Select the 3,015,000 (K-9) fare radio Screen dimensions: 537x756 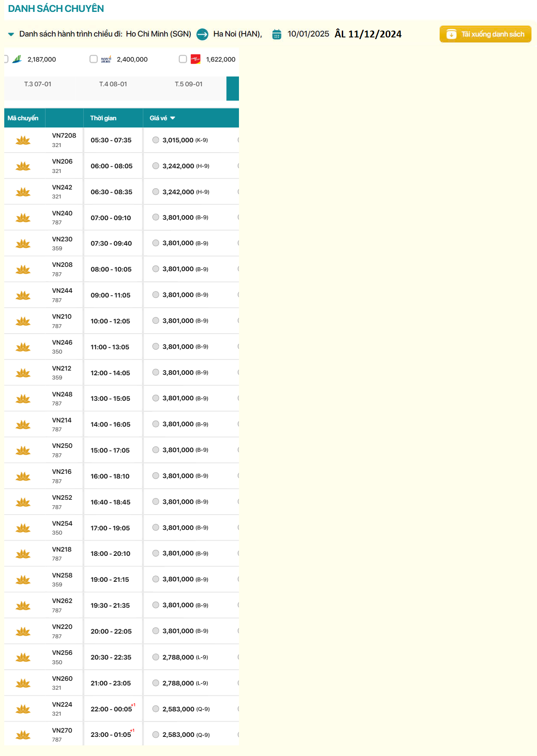point(156,140)
